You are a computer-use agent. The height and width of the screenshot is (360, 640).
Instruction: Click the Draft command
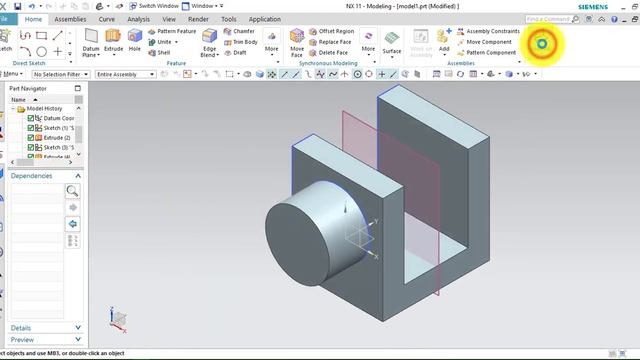click(x=235, y=52)
